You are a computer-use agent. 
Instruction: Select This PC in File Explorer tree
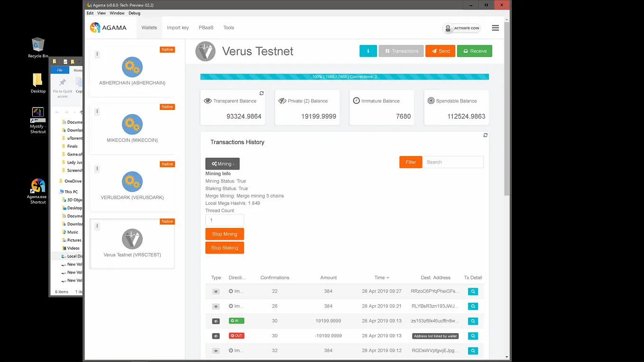pos(69,192)
